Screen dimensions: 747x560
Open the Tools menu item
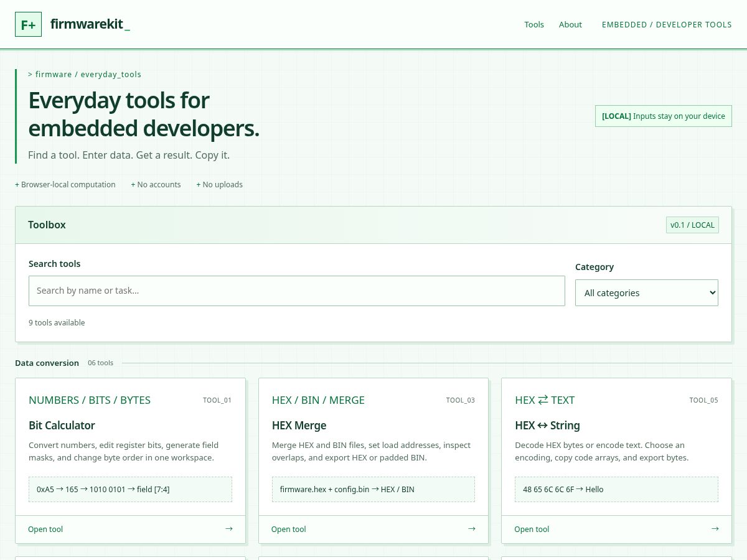[x=534, y=24]
